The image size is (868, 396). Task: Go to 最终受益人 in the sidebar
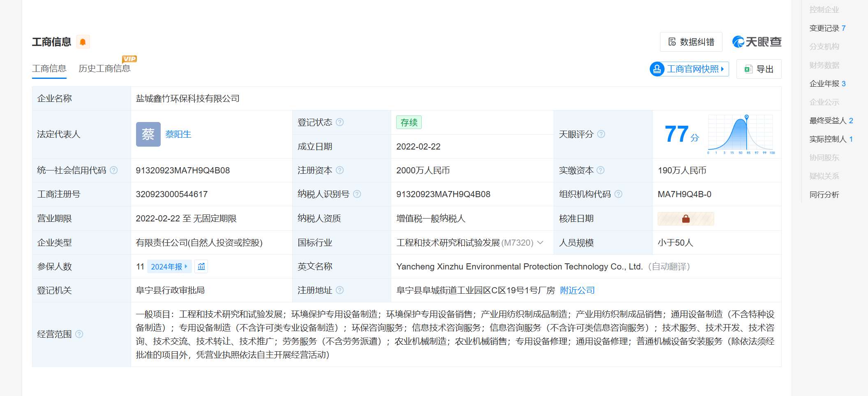[x=831, y=121]
